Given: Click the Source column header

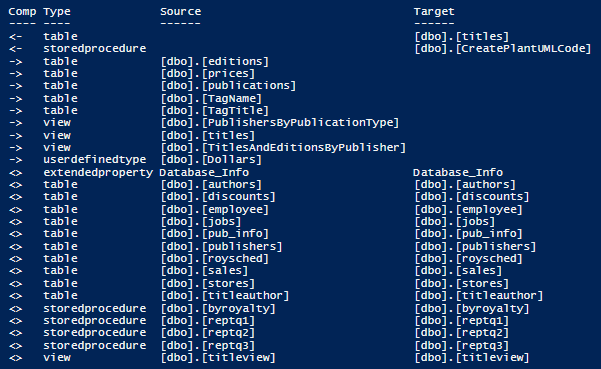Looking at the screenshot, I should [180, 11].
